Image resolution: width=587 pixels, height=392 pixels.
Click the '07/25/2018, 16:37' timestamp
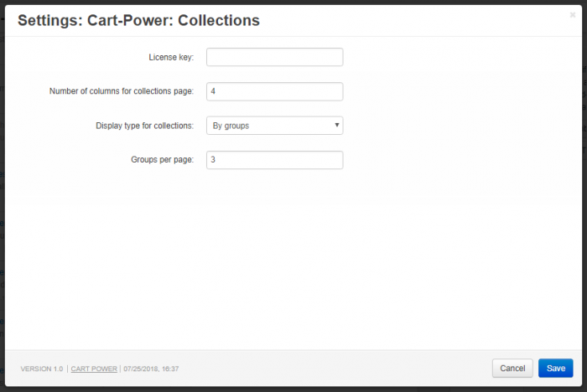click(x=151, y=369)
